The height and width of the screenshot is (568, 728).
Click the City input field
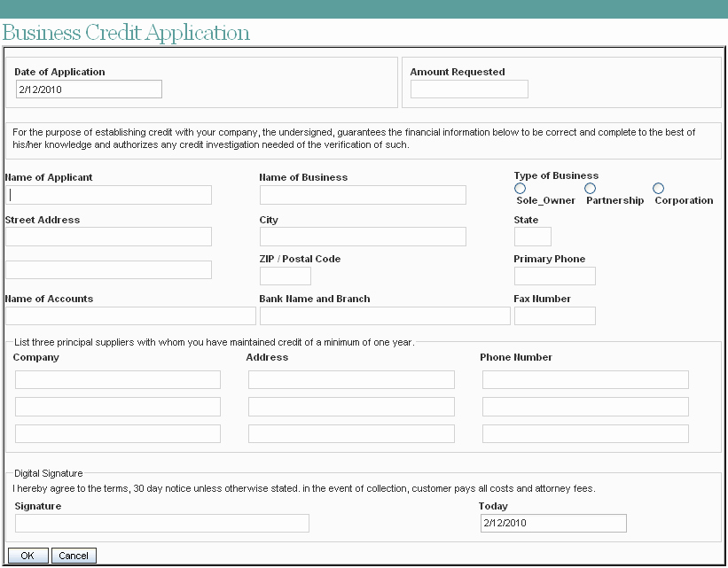pos(363,237)
